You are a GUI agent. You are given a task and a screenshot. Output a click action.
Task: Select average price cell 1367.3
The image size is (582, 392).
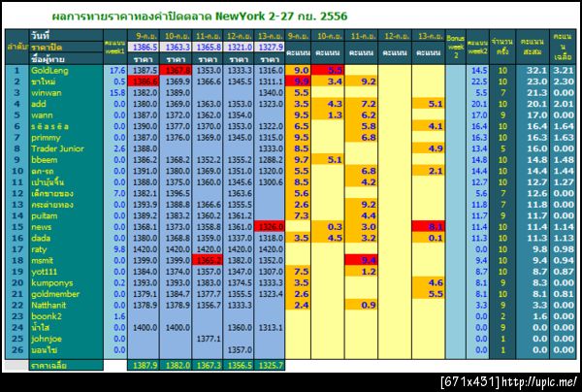208,365
